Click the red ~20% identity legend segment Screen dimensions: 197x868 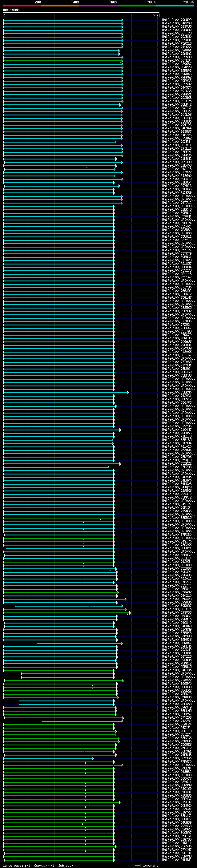(x=22, y=6)
